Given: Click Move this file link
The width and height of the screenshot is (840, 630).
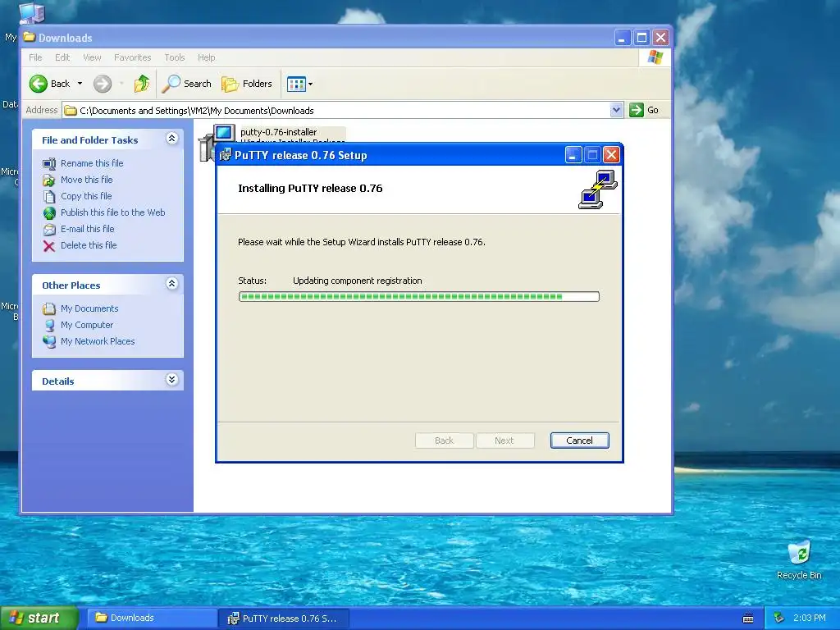Looking at the screenshot, I should click(x=87, y=180).
